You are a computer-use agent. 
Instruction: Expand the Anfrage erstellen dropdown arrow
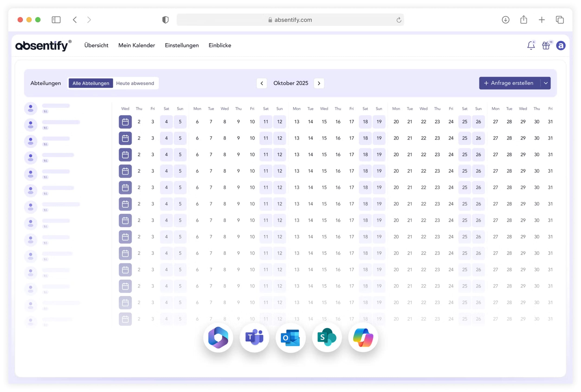(546, 83)
